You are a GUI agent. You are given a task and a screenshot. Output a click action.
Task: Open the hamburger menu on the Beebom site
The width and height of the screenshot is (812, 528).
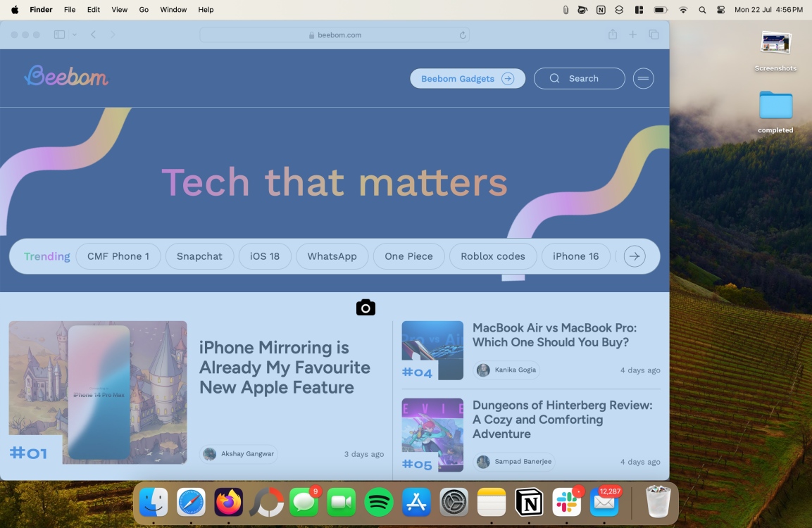click(x=643, y=78)
